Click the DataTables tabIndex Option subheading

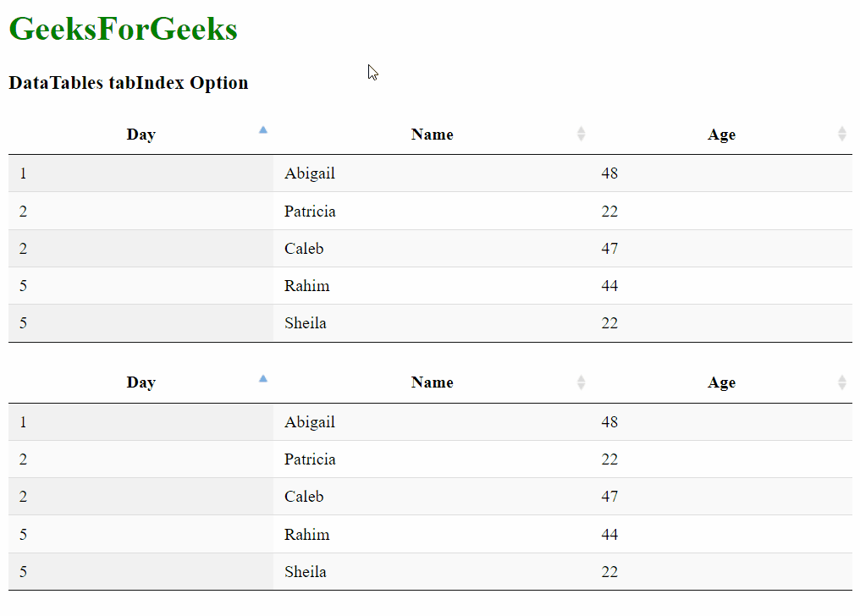[129, 83]
